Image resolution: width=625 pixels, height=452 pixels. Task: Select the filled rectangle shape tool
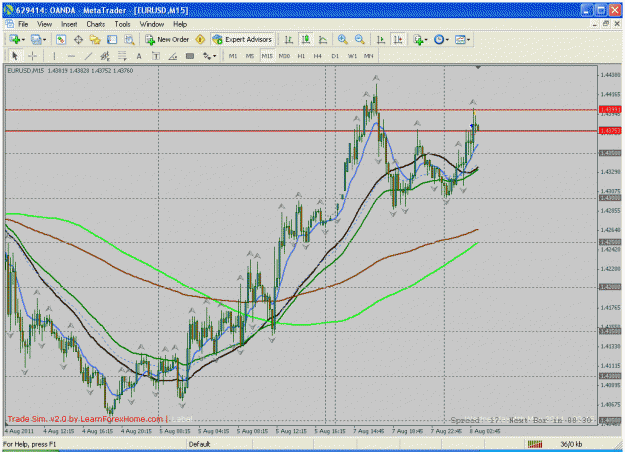[x=190, y=56]
